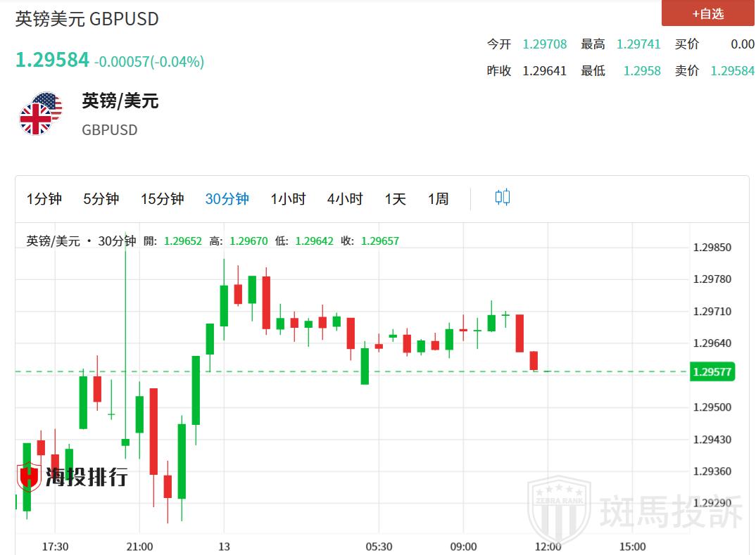Click the +自选 add to watchlist button
Viewport: 756px width, 555px height.
click(x=707, y=13)
